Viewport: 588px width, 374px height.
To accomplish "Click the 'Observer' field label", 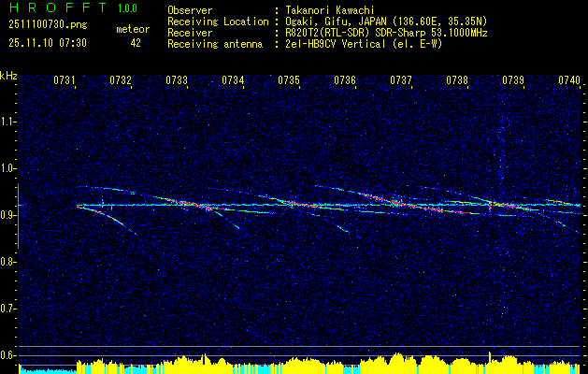I will pos(190,10).
